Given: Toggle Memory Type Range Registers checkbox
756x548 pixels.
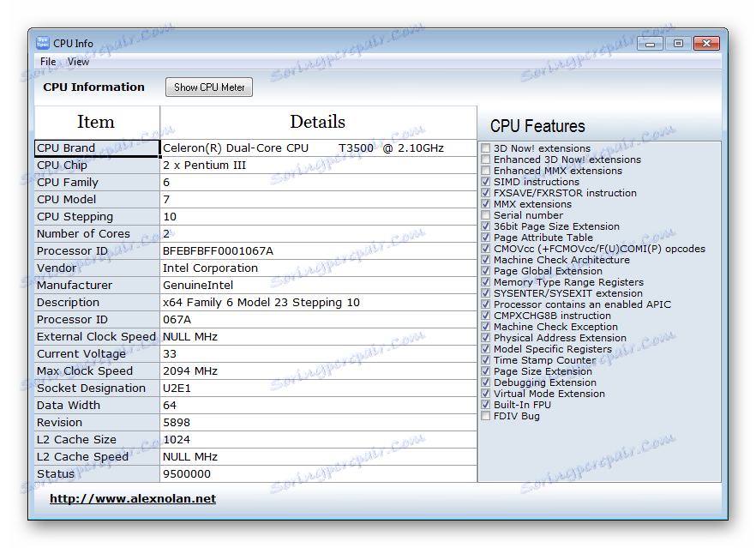Looking at the screenshot, I should (485, 281).
